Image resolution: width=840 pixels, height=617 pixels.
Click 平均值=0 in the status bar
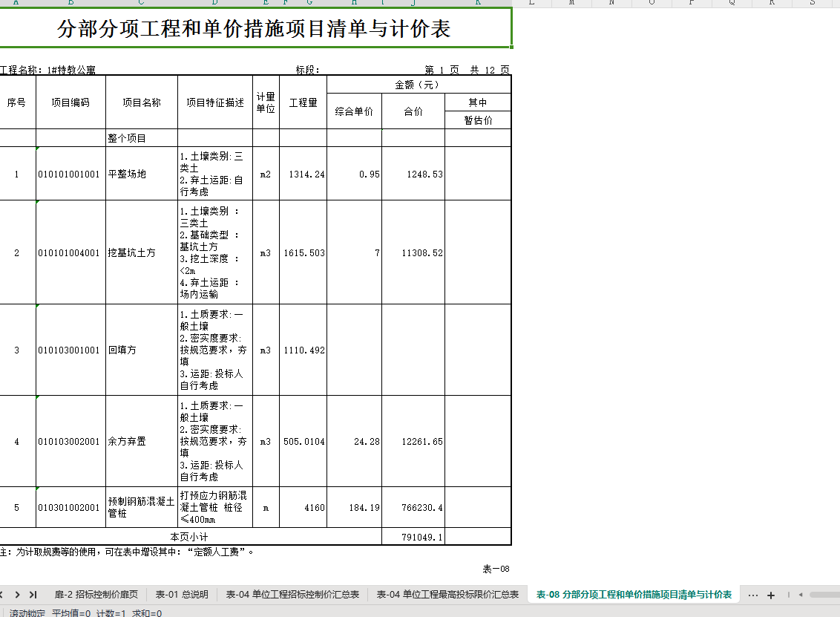point(71,613)
